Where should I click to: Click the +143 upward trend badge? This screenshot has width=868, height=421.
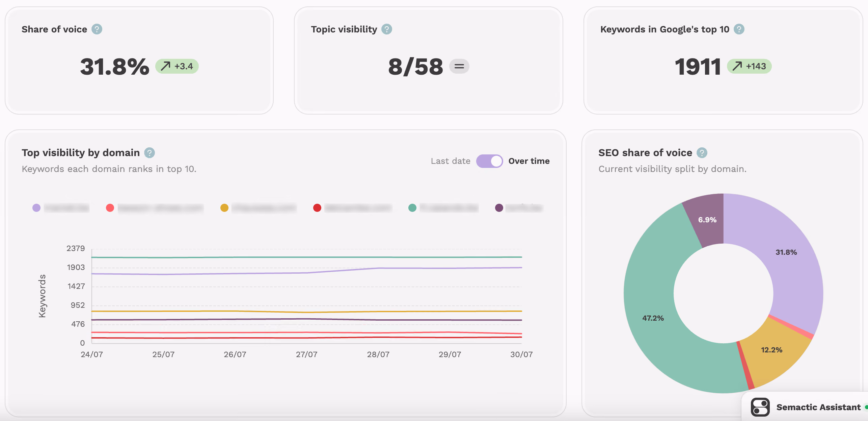pos(749,66)
